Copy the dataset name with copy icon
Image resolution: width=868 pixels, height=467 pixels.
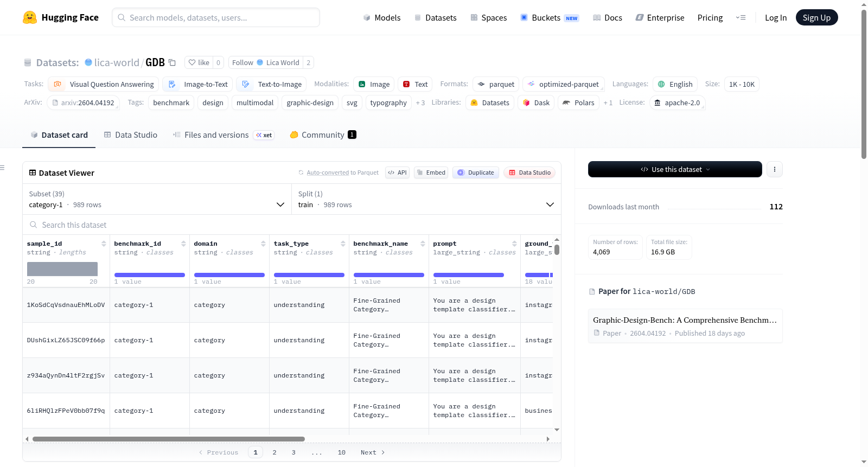[172, 62]
